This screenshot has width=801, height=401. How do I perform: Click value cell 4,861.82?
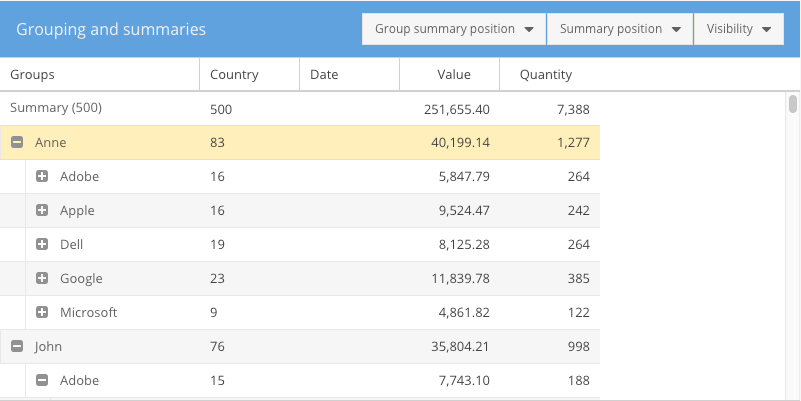tap(464, 312)
